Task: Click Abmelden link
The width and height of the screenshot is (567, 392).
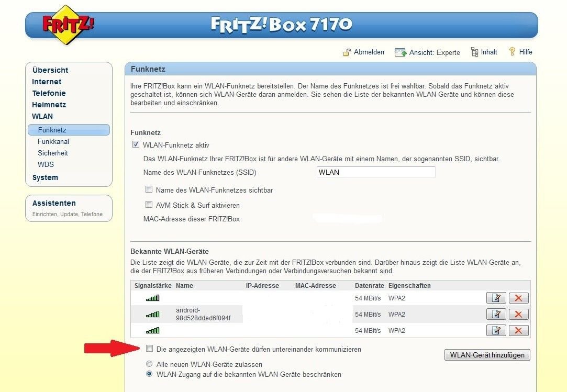Action: coord(369,52)
